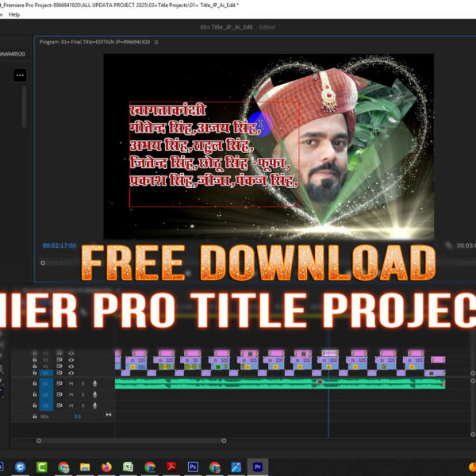Click the Mix track volume value 0.0
The width and height of the screenshot is (476, 476).
(78, 416)
